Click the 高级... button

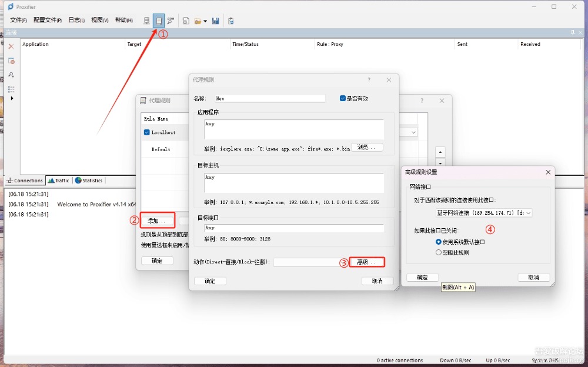click(x=366, y=262)
